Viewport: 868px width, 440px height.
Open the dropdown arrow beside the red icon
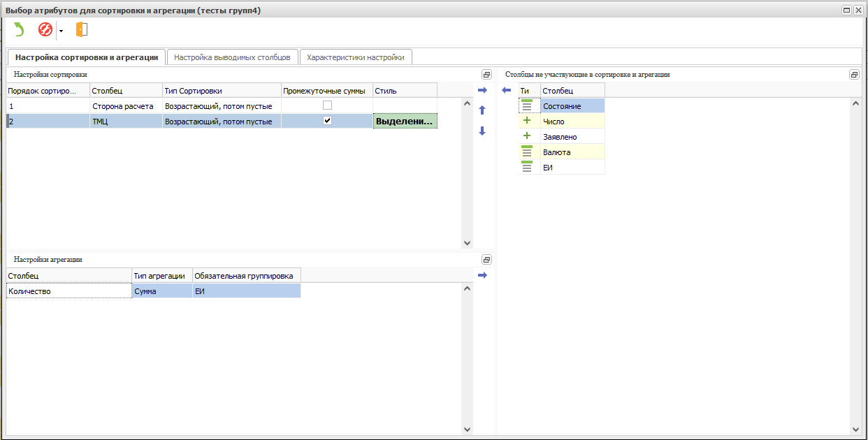[x=61, y=31]
